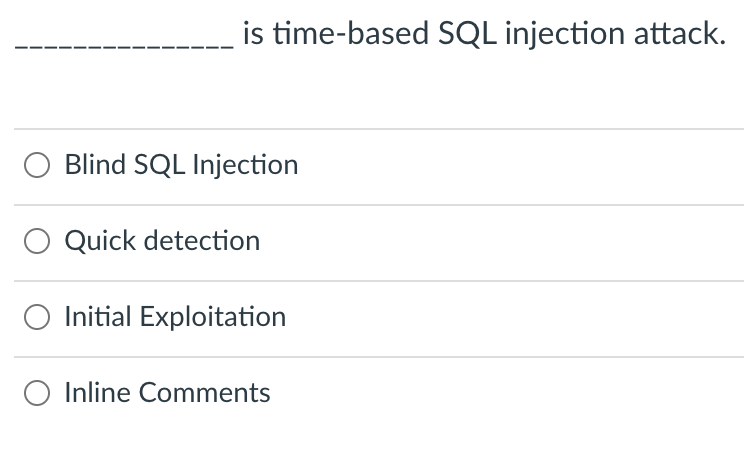Select the Blind SQL Injection radio button
The height and width of the screenshot is (454, 744).
coord(37,165)
